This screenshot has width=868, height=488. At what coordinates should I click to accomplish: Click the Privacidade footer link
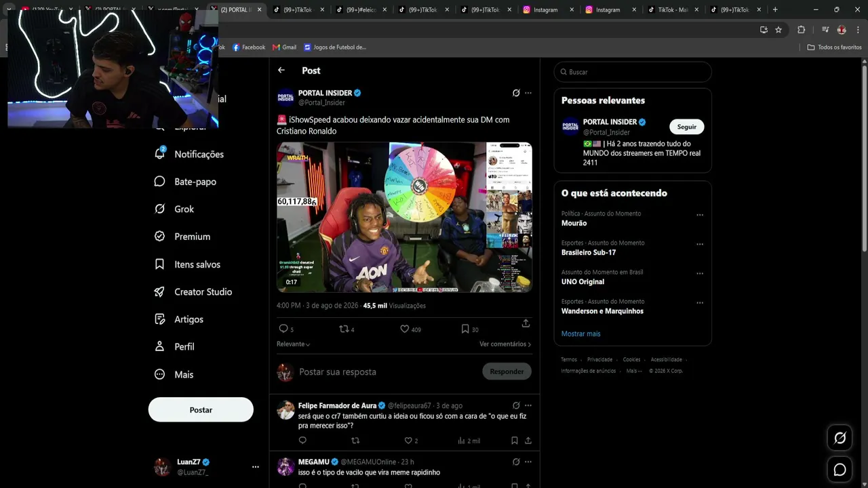coord(599,360)
